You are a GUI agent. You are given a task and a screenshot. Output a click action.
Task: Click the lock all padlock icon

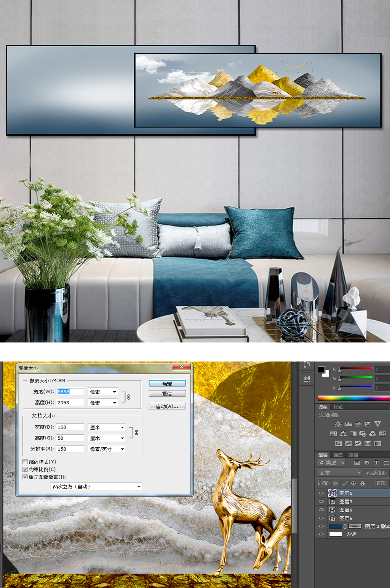(363, 483)
